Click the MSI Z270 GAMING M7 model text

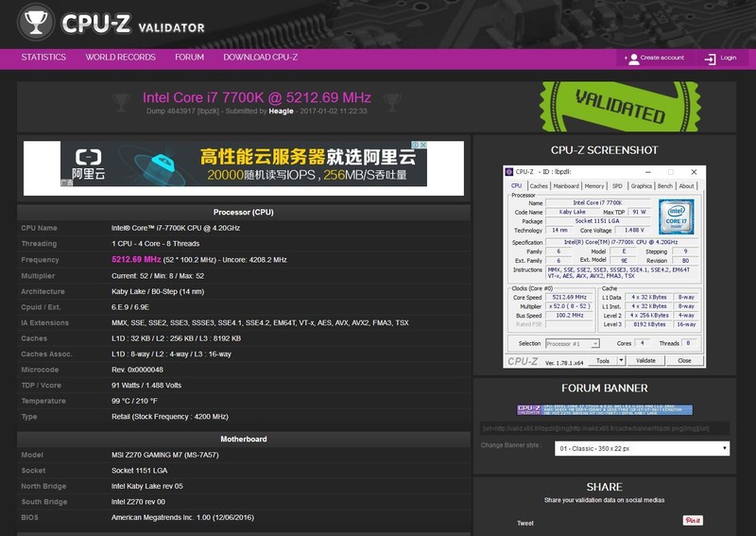164,455
